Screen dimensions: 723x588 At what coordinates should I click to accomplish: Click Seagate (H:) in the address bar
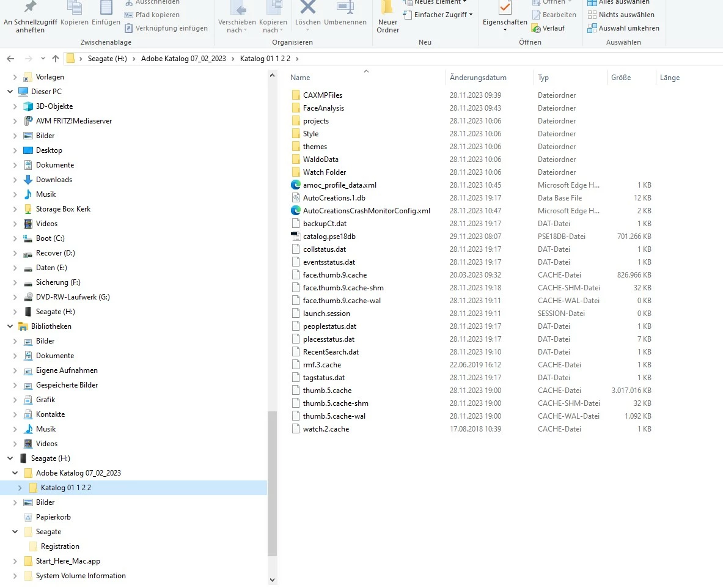pyautogui.click(x=108, y=59)
